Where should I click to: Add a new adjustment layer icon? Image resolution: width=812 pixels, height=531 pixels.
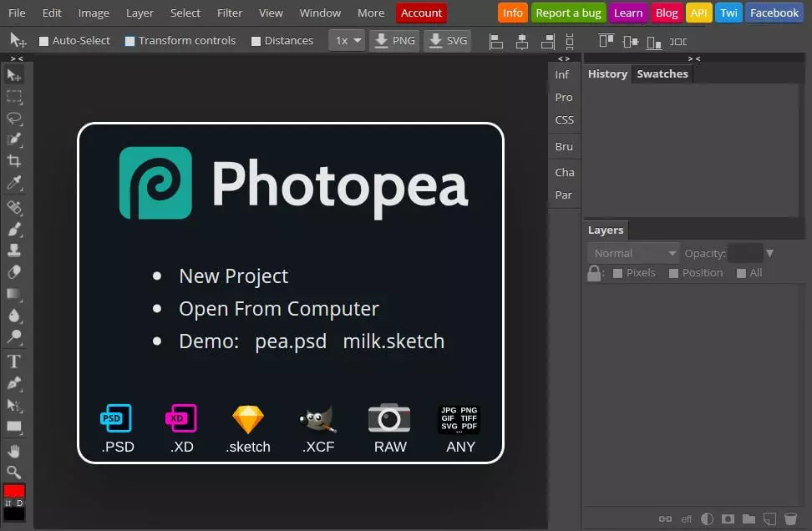point(707,518)
